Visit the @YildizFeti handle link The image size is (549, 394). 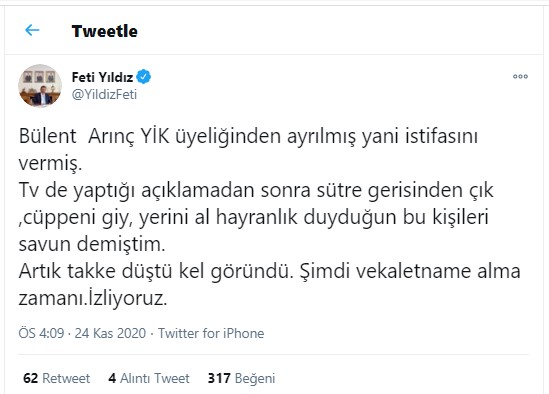click(104, 95)
